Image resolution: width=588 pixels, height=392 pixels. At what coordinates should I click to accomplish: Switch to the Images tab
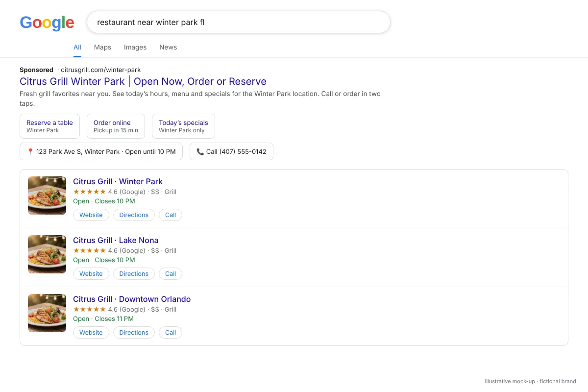point(135,48)
